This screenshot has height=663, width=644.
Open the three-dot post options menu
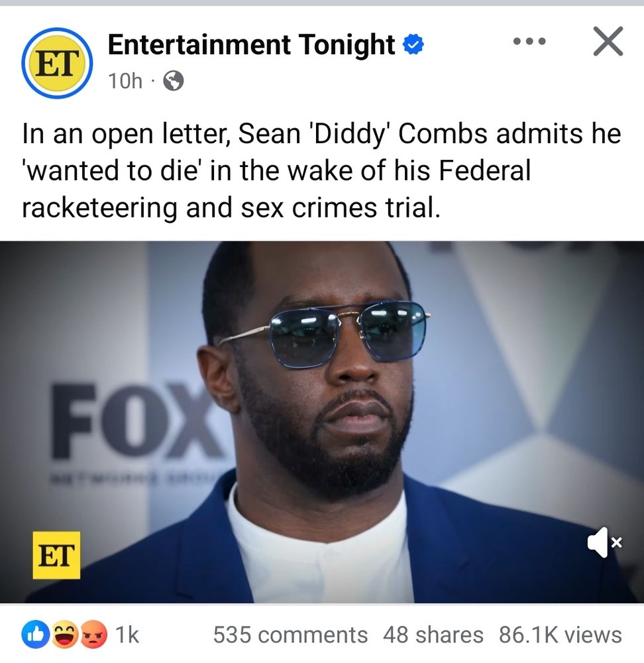point(529,41)
